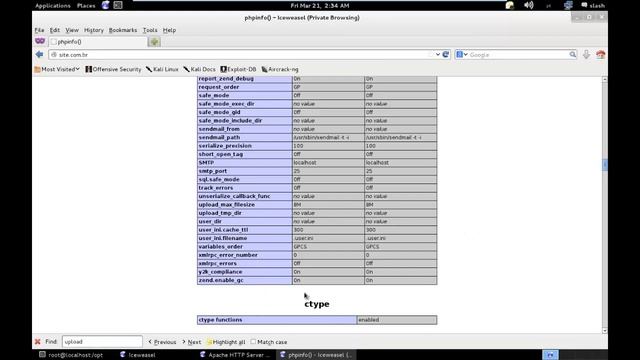Switch to root@localhost:/opt terminal in taskbar
This screenshot has width=640, height=360.
[71, 355]
